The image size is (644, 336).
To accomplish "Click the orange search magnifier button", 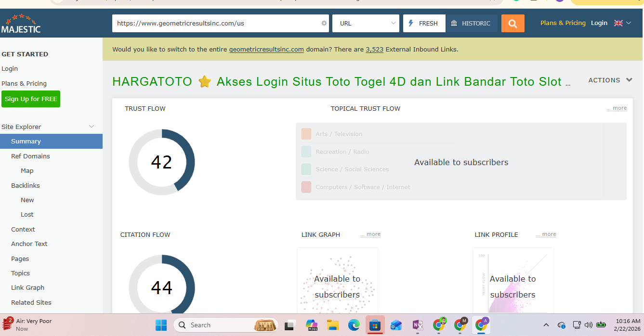I will tap(513, 23).
